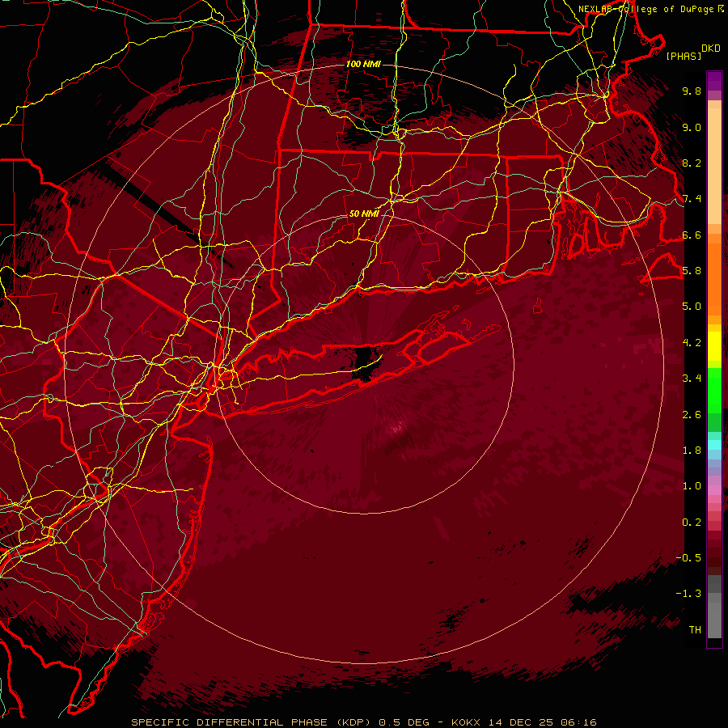Click the 50 NMI range ring label
The height and width of the screenshot is (728, 728).
tap(364, 214)
